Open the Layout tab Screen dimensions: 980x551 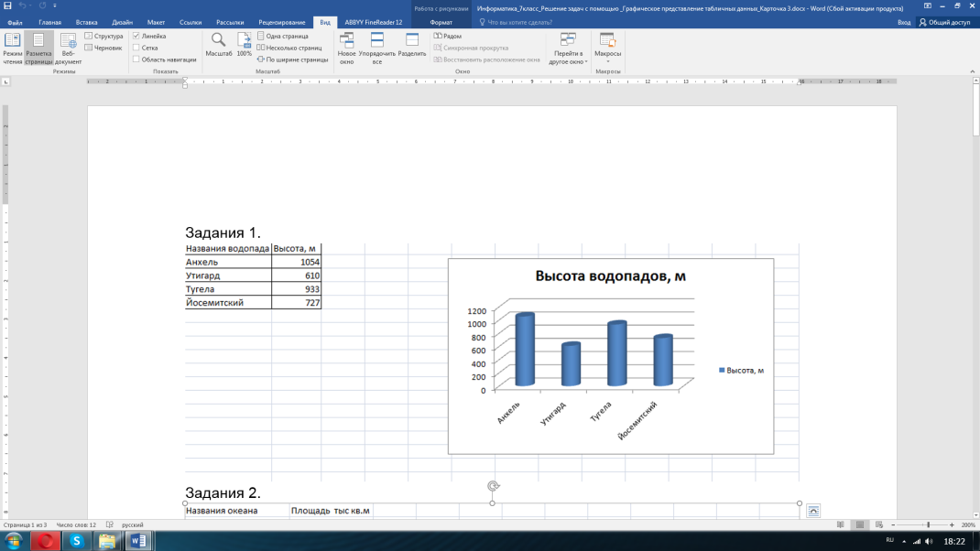click(x=156, y=23)
